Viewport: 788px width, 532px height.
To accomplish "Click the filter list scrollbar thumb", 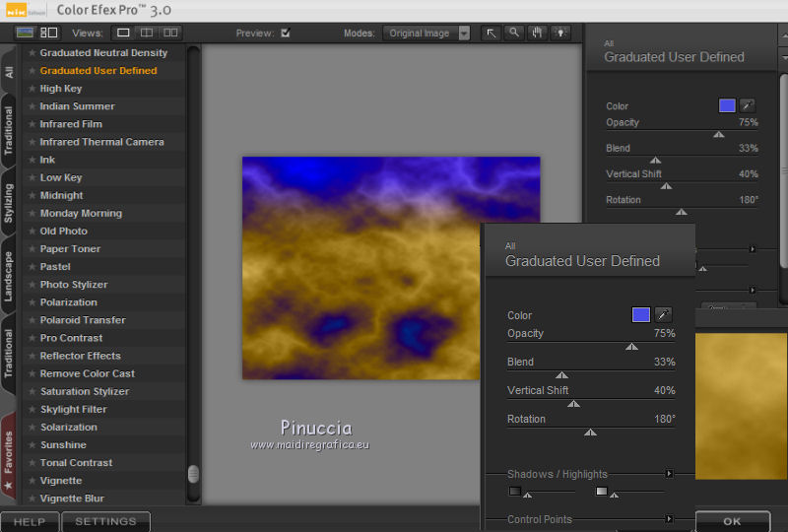I will tap(193, 474).
